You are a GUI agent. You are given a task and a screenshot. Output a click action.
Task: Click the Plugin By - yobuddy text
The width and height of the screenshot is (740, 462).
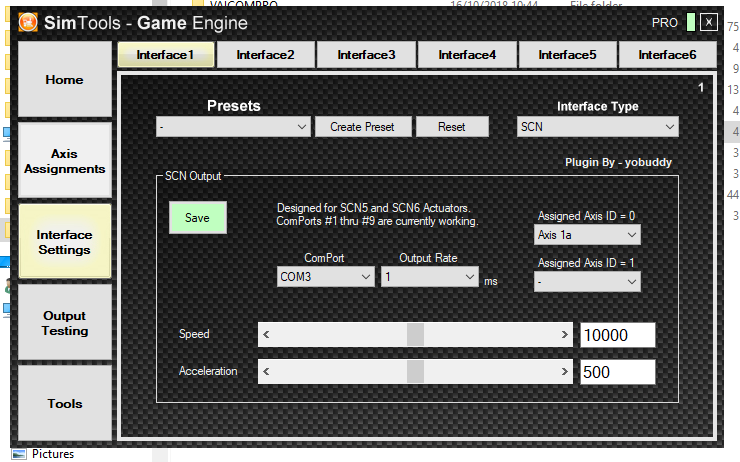(618, 162)
